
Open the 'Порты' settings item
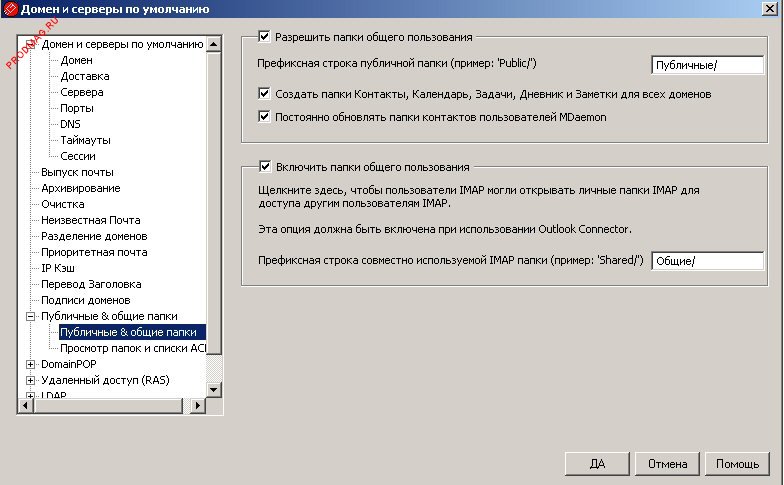pyautogui.click(x=77, y=108)
